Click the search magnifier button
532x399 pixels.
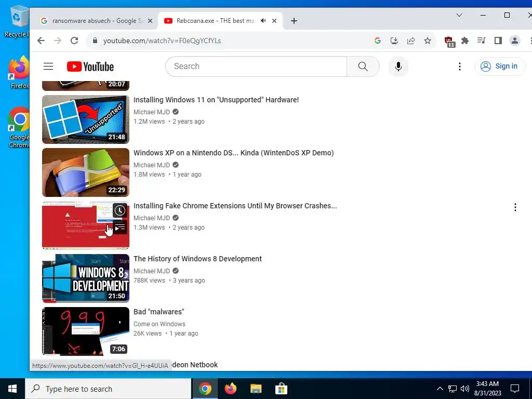pos(363,66)
